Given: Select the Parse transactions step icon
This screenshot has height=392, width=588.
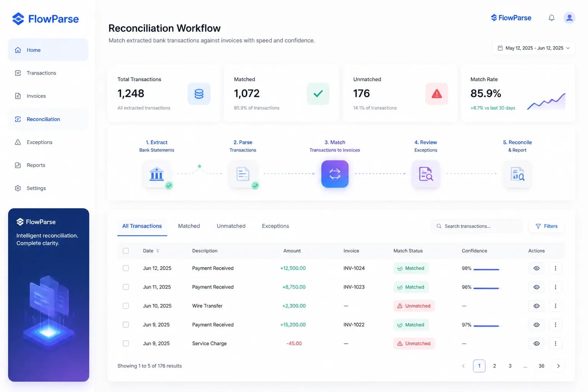Looking at the screenshot, I should coord(243,174).
